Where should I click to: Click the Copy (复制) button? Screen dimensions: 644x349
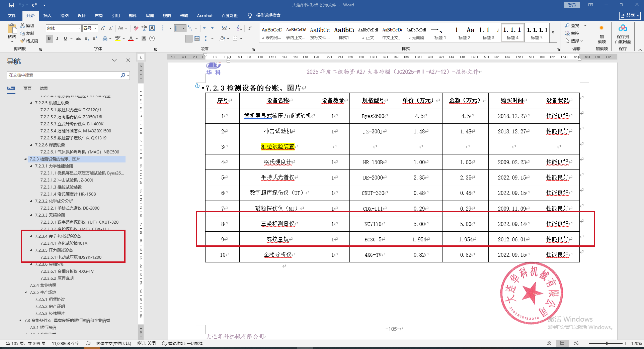(x=27, y=33)
